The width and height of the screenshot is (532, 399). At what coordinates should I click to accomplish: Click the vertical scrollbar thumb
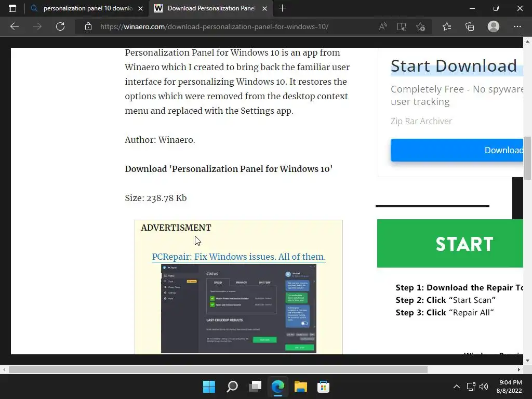click(x=527, y=158)
